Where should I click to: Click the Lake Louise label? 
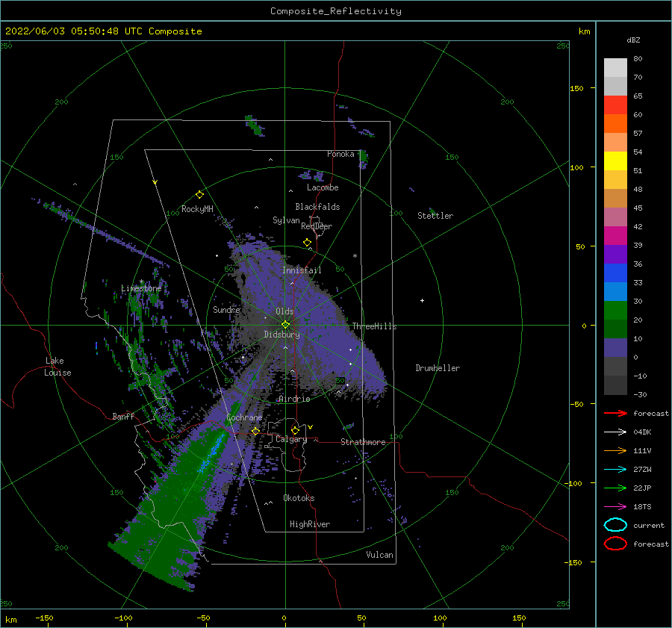tap(57, 367)
